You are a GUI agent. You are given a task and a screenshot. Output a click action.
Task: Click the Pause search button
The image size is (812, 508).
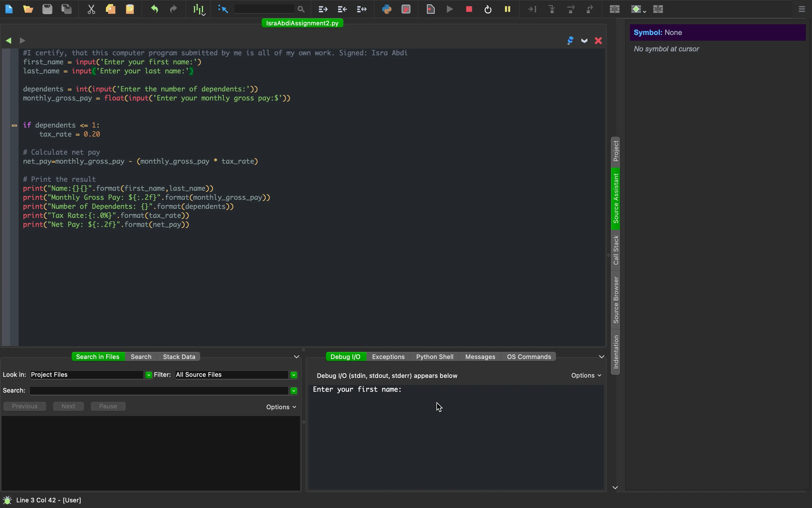pos(108,406)
